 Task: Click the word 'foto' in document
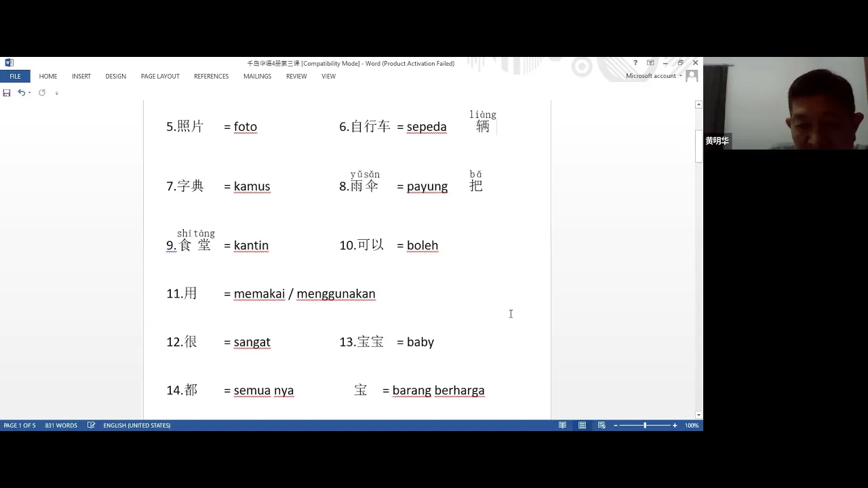pos(245,127)
